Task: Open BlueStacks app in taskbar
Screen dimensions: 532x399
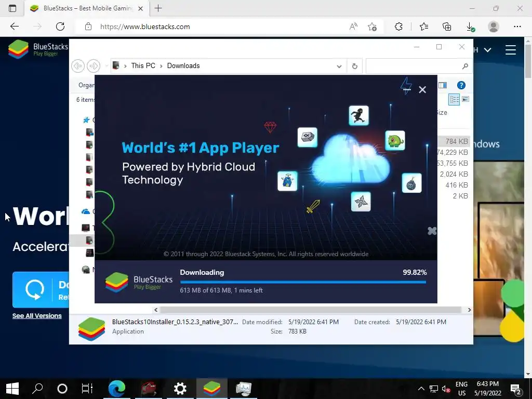Action: 212,389
